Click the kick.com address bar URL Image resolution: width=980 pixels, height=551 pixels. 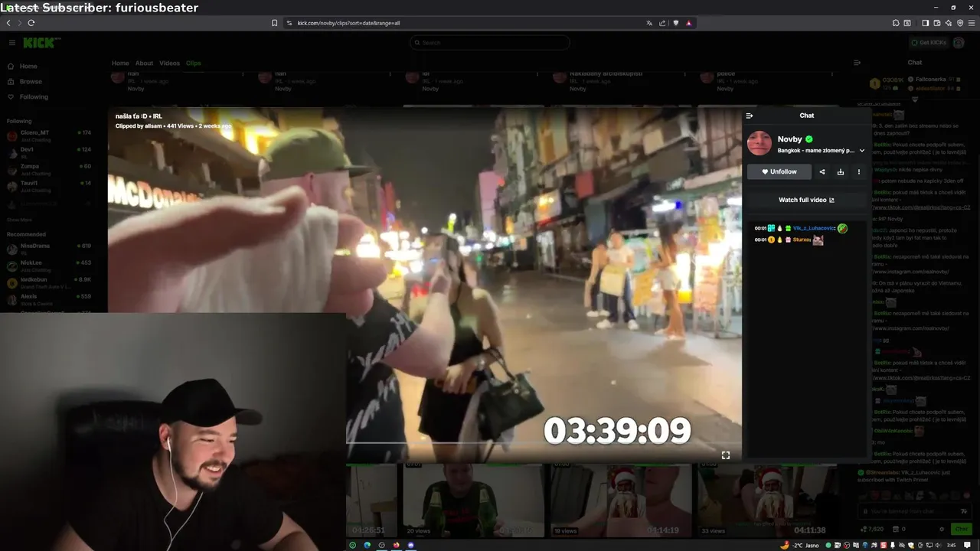click(x=348, y=23)
